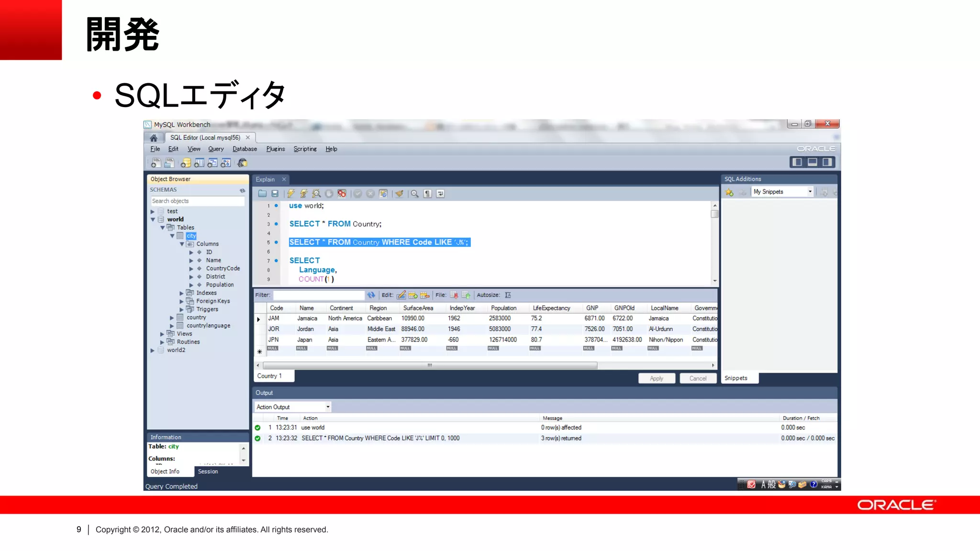Click the commit checkmark icon
980x551 pixels.
click(x=357, y=194)
